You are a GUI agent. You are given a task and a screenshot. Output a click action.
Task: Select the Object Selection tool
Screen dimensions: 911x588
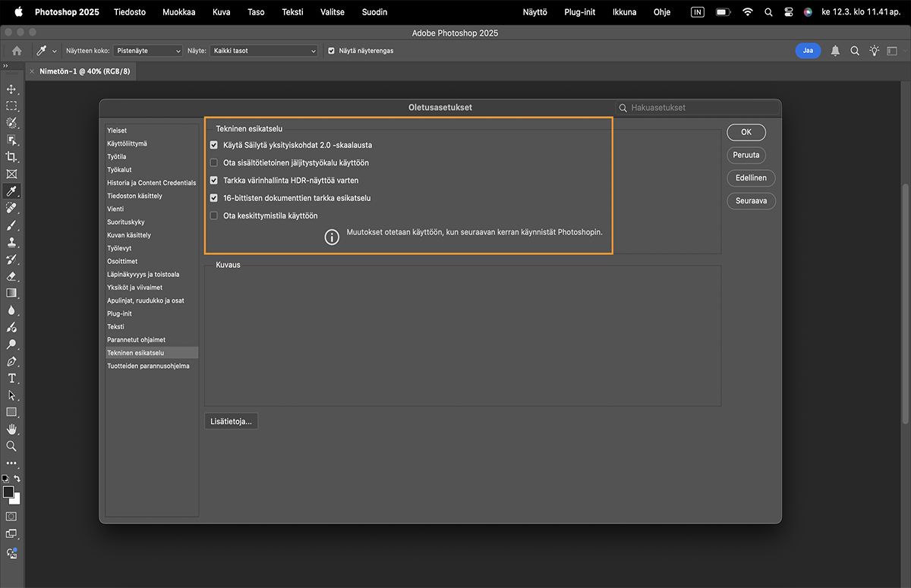(x=11, y=140)
